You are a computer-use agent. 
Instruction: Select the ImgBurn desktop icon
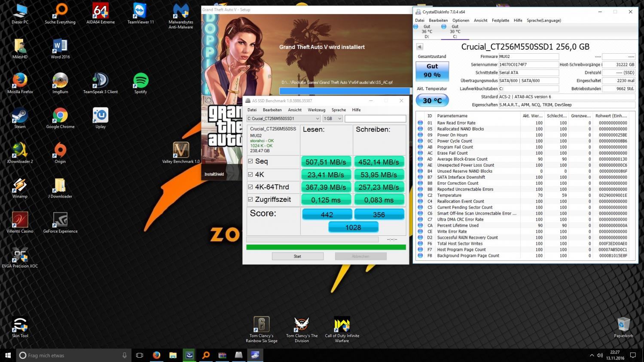[x=60, y=84]
